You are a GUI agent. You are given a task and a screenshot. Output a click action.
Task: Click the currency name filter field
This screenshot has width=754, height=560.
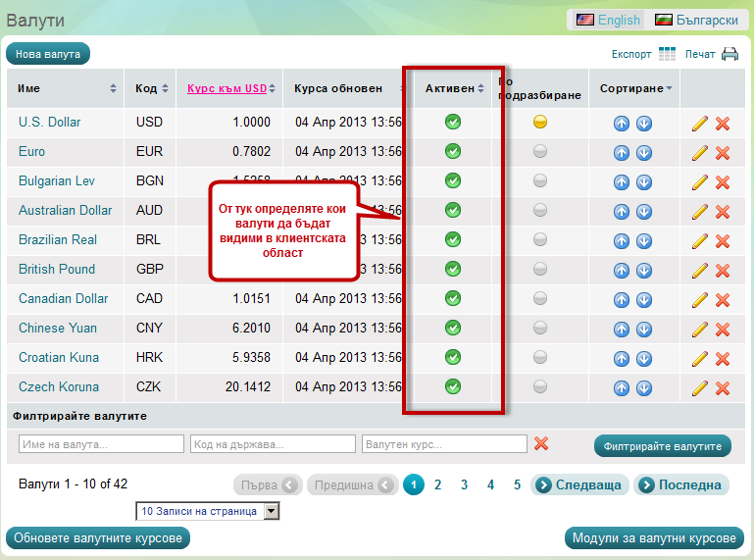pyautogui.click(x=101, y=444)
